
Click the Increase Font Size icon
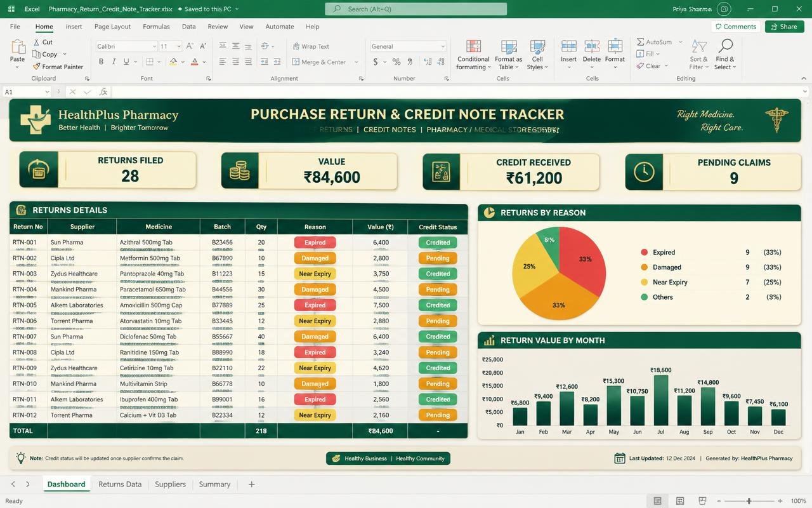point(189,46)
